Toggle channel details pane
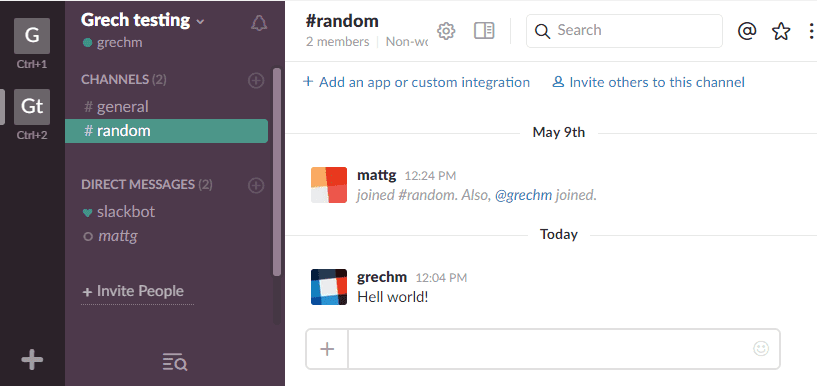The height and width of the screenshot is (386, 817). point(484,31)
